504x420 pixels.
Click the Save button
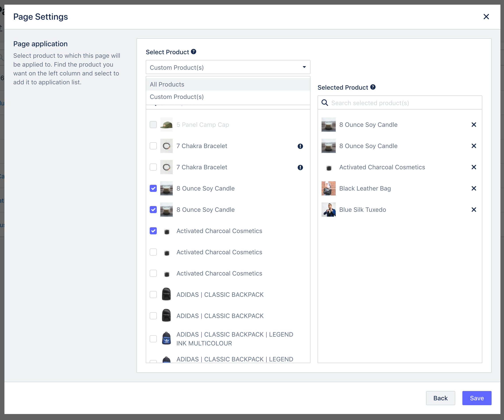(477, 398)
